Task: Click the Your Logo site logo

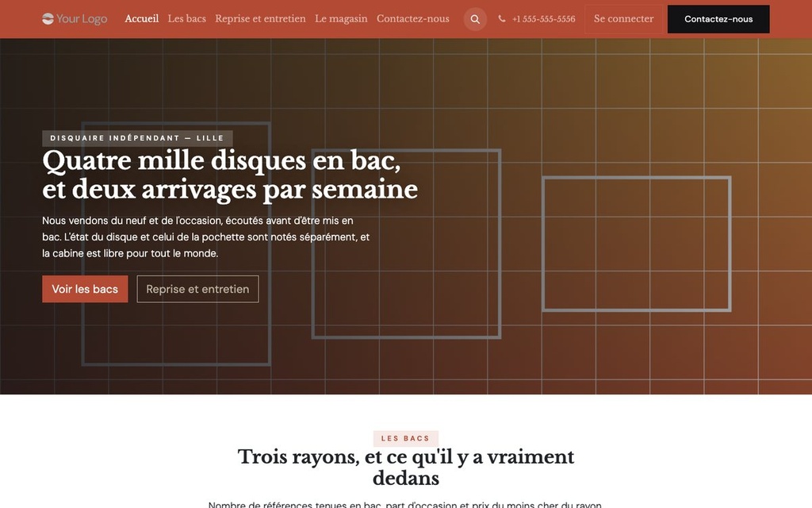Action: point(75,19)
